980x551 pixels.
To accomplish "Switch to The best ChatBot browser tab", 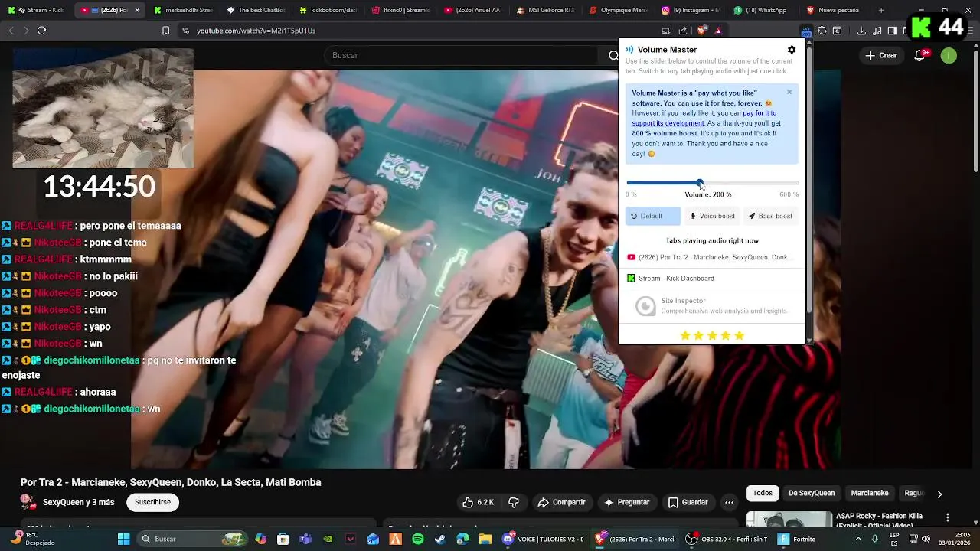I will coord(256,10).
